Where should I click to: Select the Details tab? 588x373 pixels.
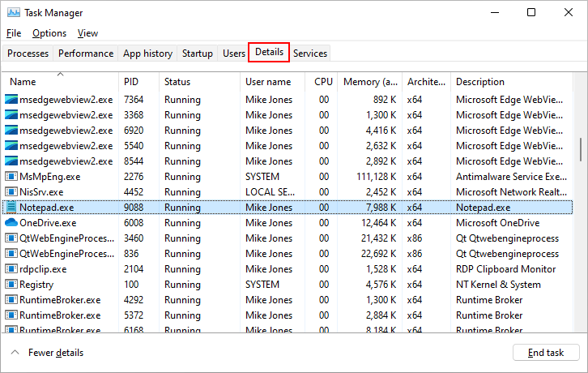[269, 52]
